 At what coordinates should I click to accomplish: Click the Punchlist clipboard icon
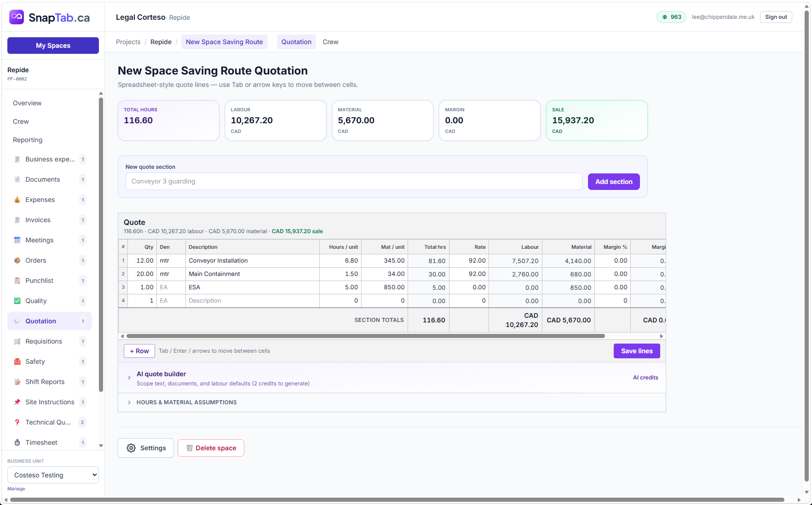tap(17, 281)
